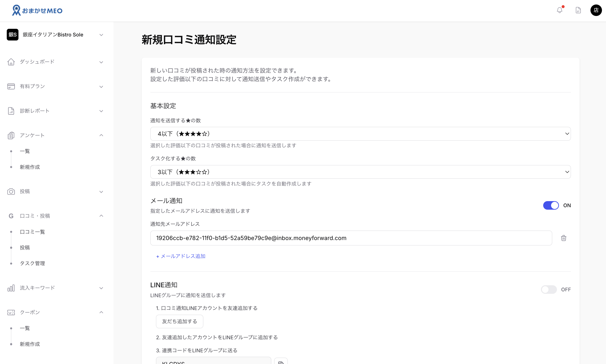Click the 店 account avatar
606x364 pixels.
[x=596, y=10]
